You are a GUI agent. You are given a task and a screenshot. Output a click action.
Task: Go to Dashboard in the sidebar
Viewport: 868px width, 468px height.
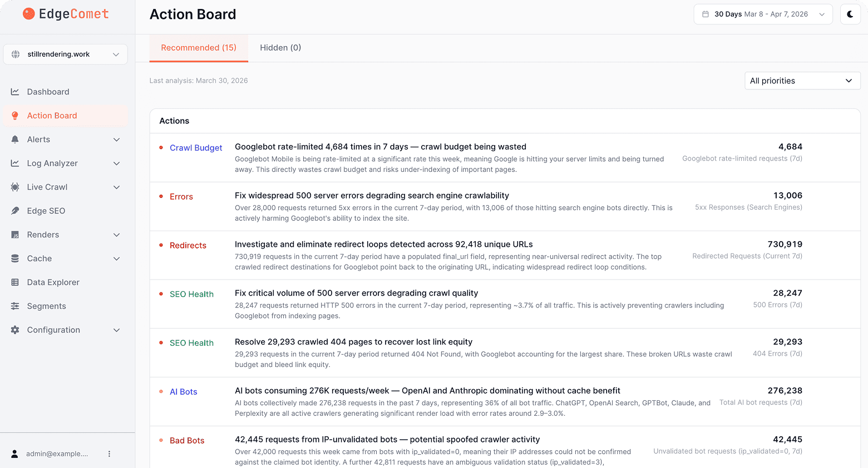(66, 92)
